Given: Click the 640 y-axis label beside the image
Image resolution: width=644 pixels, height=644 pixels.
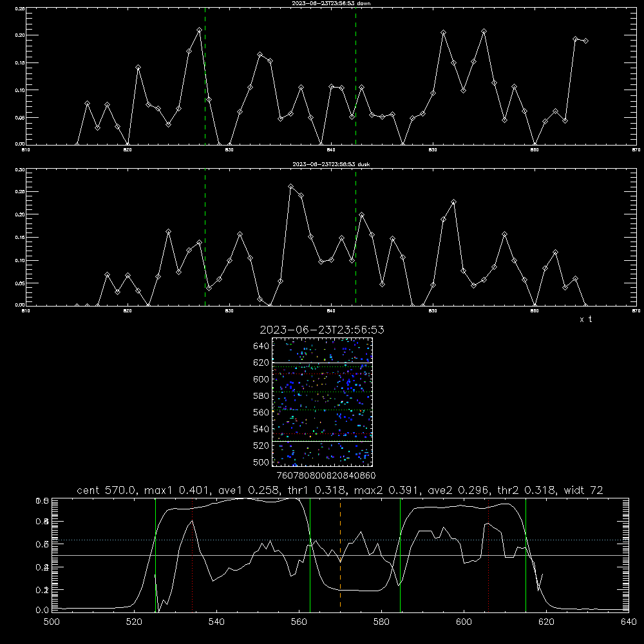Looking at the screenshot, I should click(x=261, y=346).
